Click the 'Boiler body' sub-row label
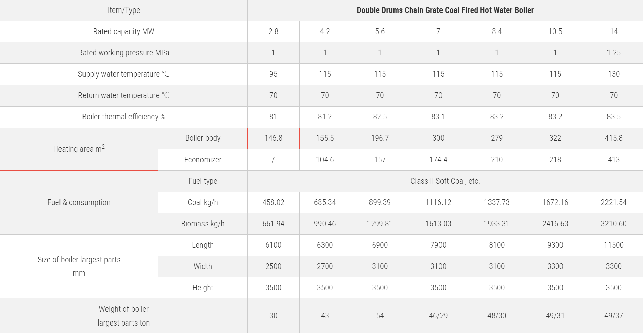The height and width of the screenshot is (333, 644). click(x=203, y=138)
